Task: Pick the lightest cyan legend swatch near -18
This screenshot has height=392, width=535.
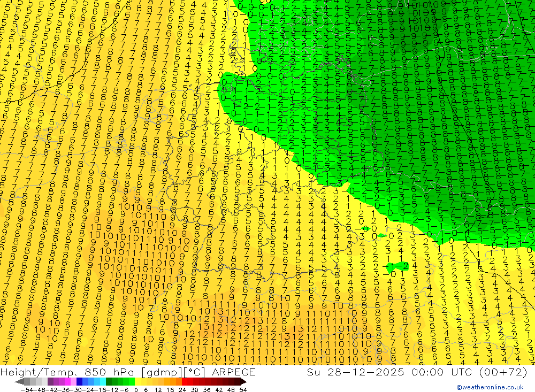Action: click(x=103, y=381)
